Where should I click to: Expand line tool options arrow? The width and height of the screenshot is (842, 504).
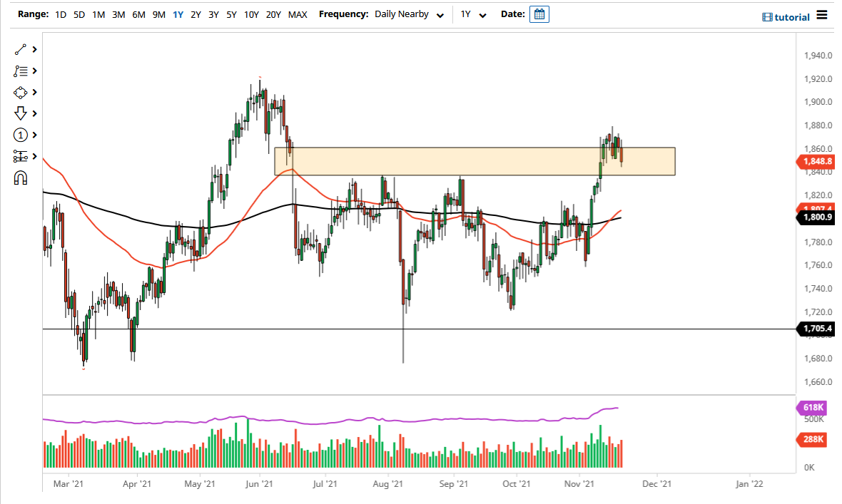[34, 49]
